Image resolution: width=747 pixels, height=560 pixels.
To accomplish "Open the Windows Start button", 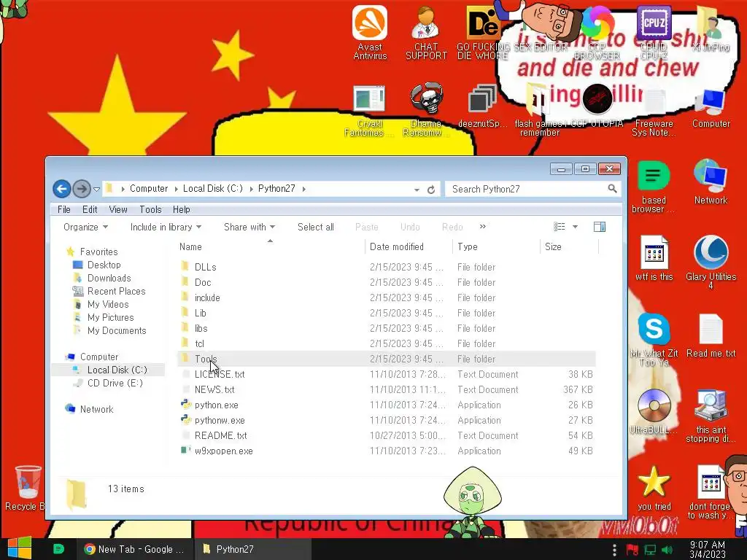I will 20,548.
